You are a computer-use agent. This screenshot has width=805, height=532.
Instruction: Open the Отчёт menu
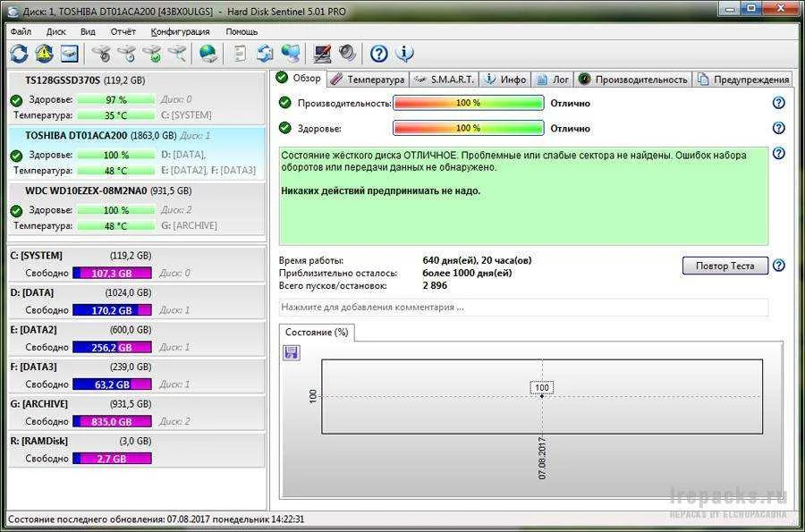(123, 31)
